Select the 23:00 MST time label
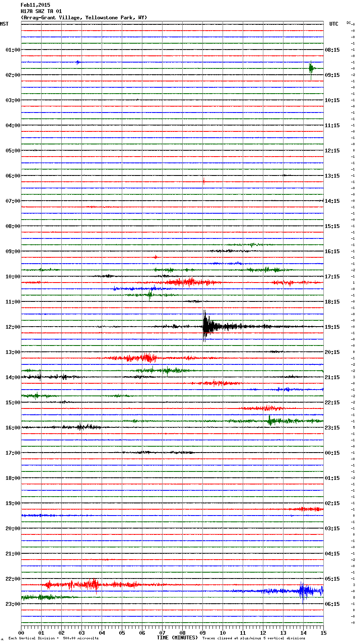This screenshot has width=357, height=644. click(x=13, y=604)
